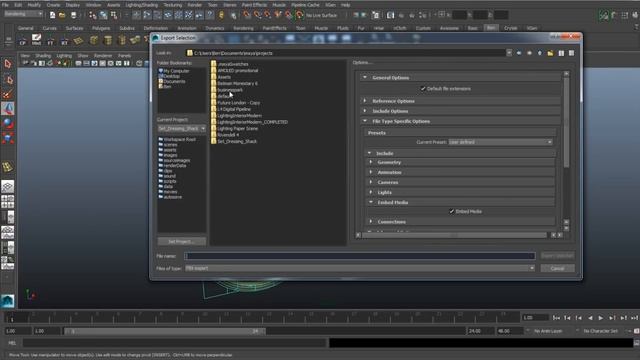Click the options panel vertical scrollbar
The height and width of the screenshot is (360, 640).
coord(566,122)
